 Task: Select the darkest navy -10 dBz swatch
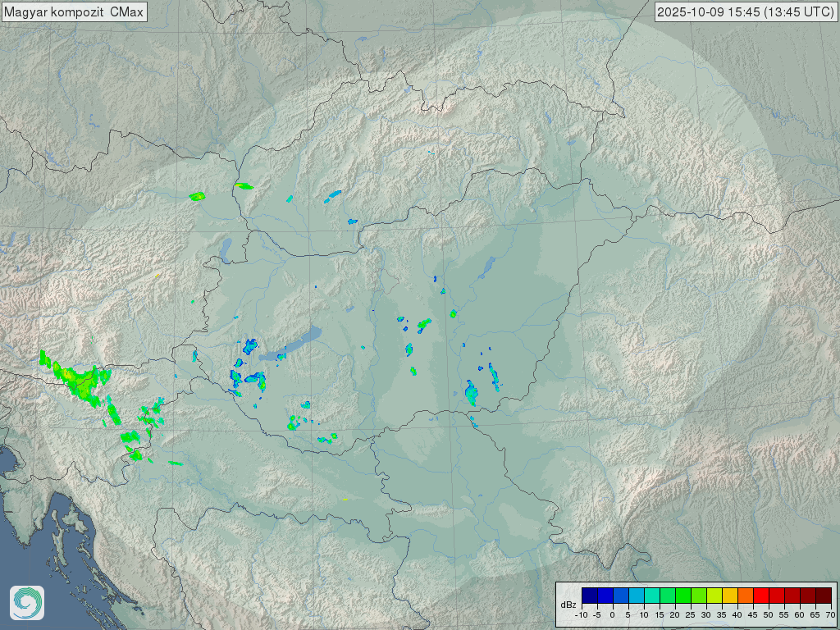589,596
